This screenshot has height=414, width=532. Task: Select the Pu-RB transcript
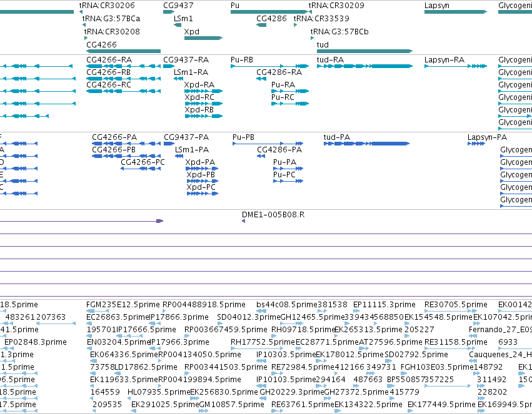click(x=269, y=66)
